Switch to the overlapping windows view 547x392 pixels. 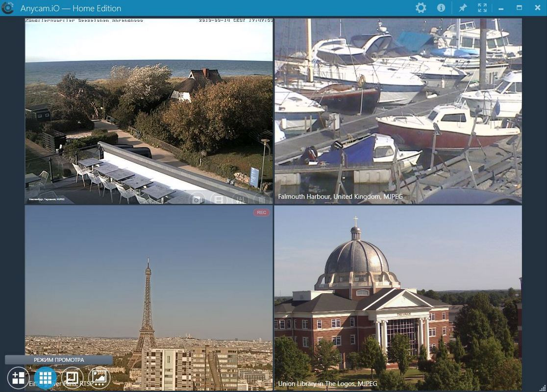(x=72, y=378)
